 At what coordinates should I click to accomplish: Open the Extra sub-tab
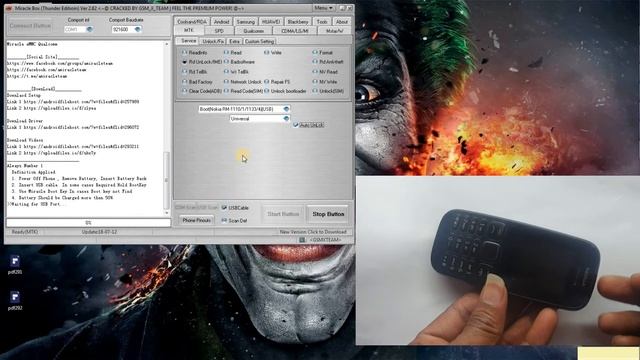click(234, 41)
